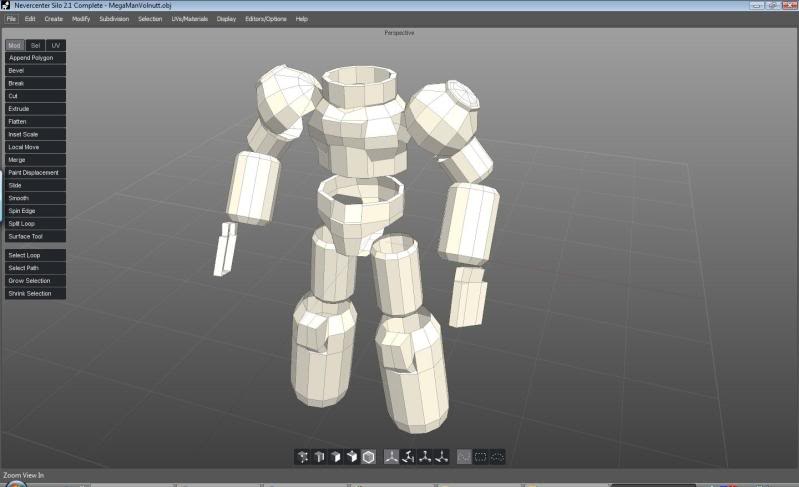This screenshot has width=799, height=487.
Task: Click the Append Polygon button
Action: click(x=35, y=58)
